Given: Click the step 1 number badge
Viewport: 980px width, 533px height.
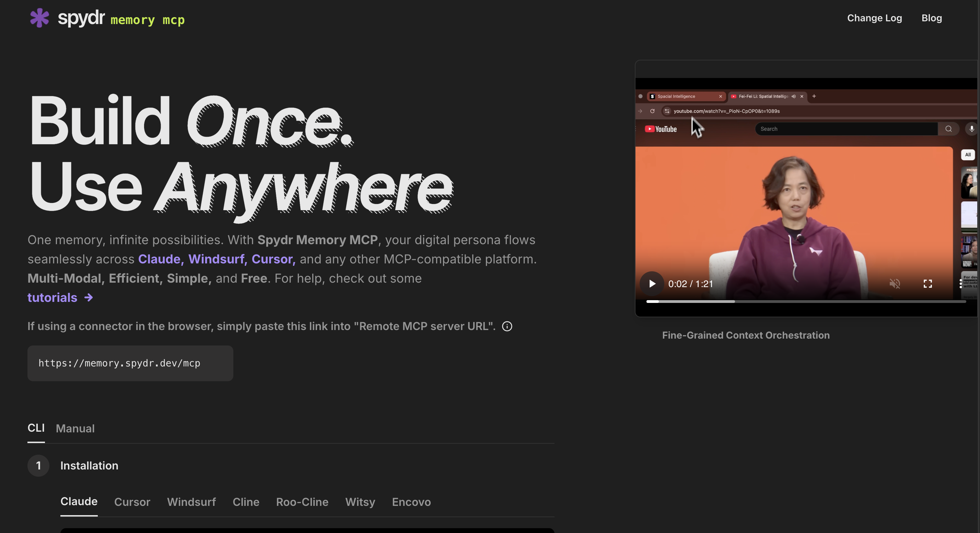Looking at the screenshot, I should (x=38, y=466).
